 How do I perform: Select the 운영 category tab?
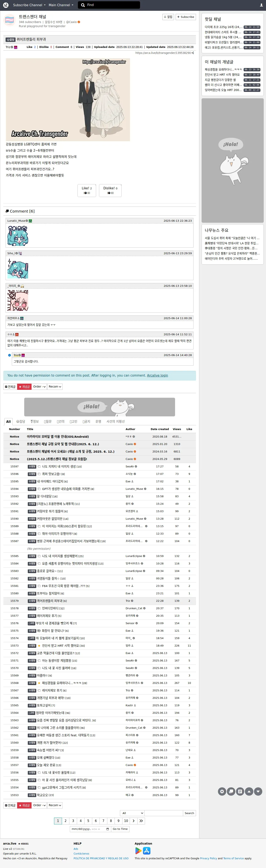point(98,422)
